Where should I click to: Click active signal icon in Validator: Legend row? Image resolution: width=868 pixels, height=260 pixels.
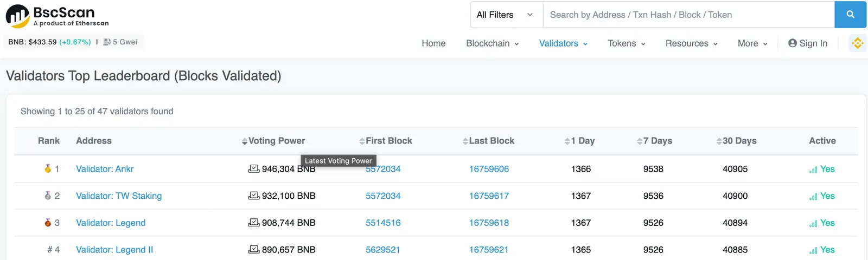click(x=813, y=224)
